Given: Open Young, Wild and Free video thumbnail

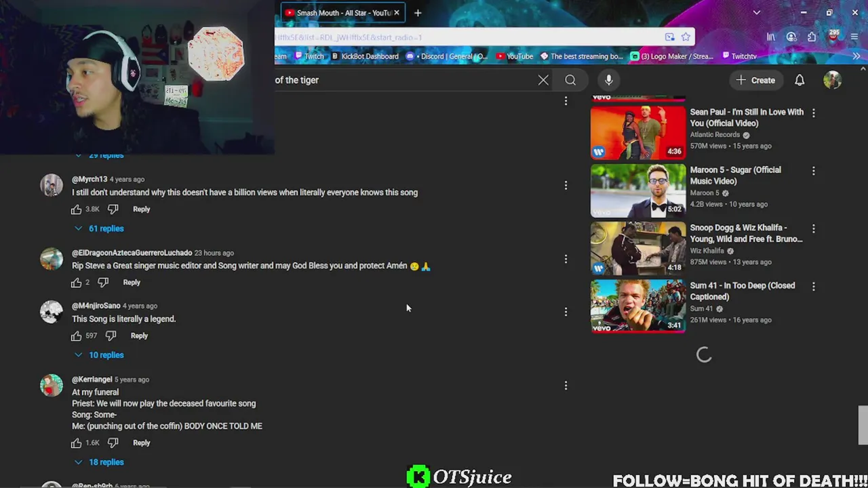Looking at the screenshot, I should point(638,248).
